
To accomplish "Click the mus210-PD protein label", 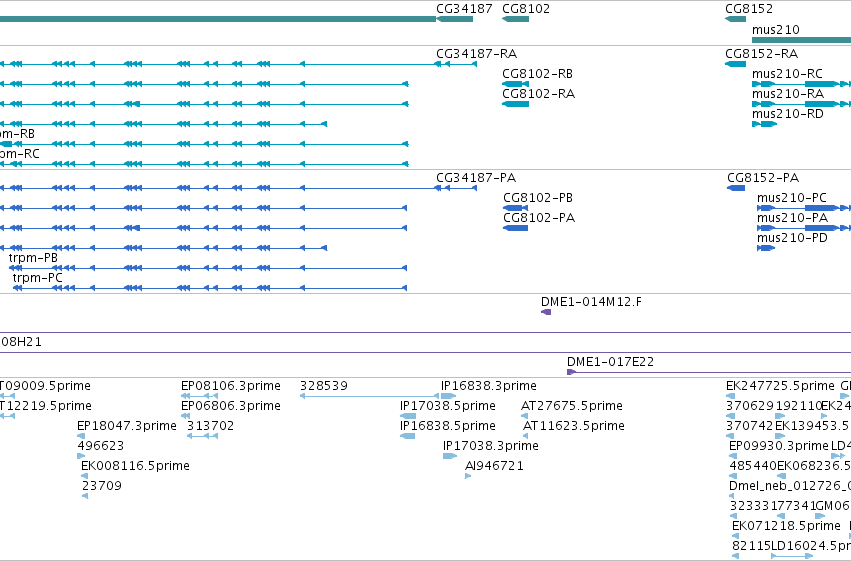I will click(792, 238).
